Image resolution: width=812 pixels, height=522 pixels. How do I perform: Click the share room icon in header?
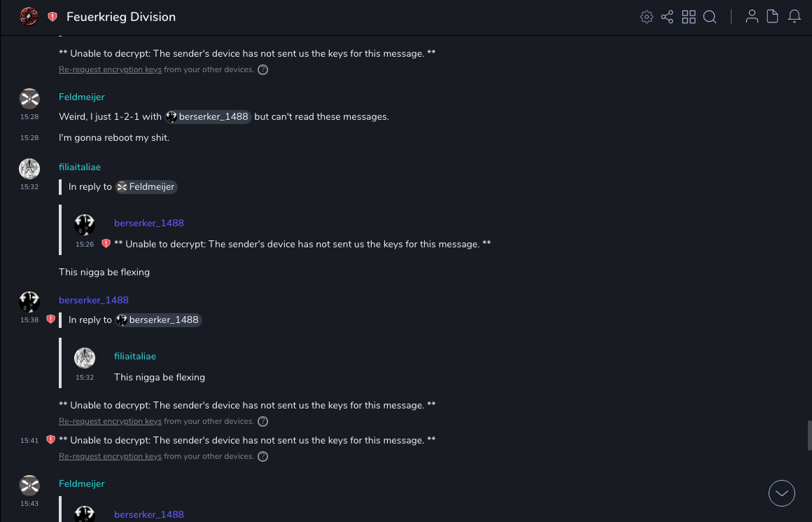click(667, 17)
